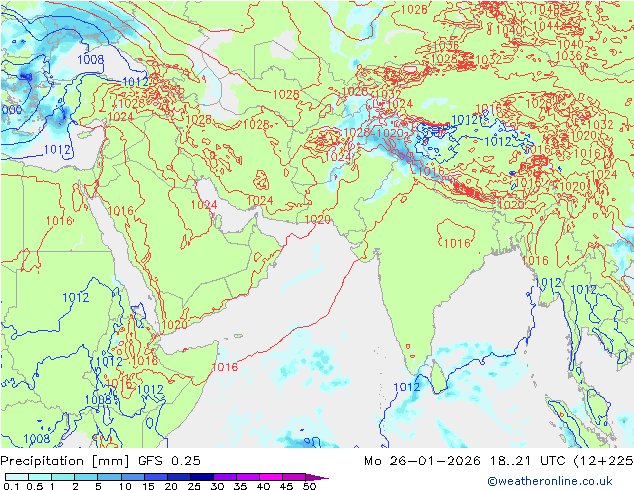Click the 'Mo 26-01-2026' date text
The width and height of the screenshot is (634, 490).
422,461
